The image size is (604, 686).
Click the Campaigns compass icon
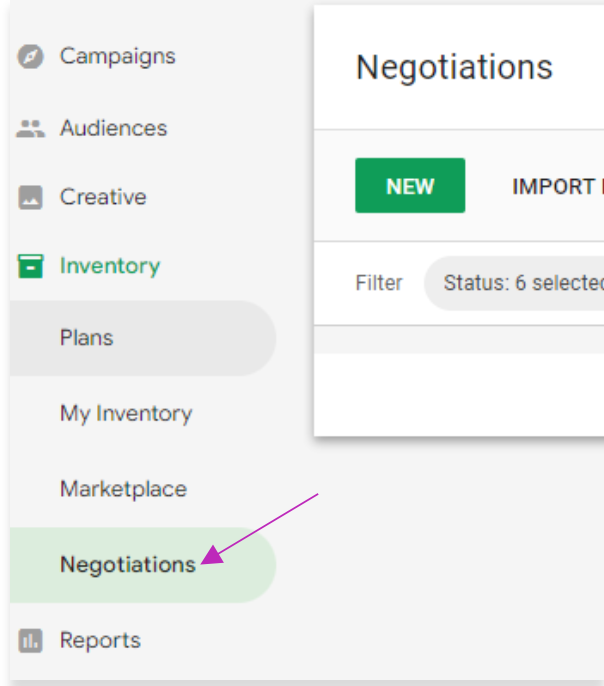click(30, 56)
